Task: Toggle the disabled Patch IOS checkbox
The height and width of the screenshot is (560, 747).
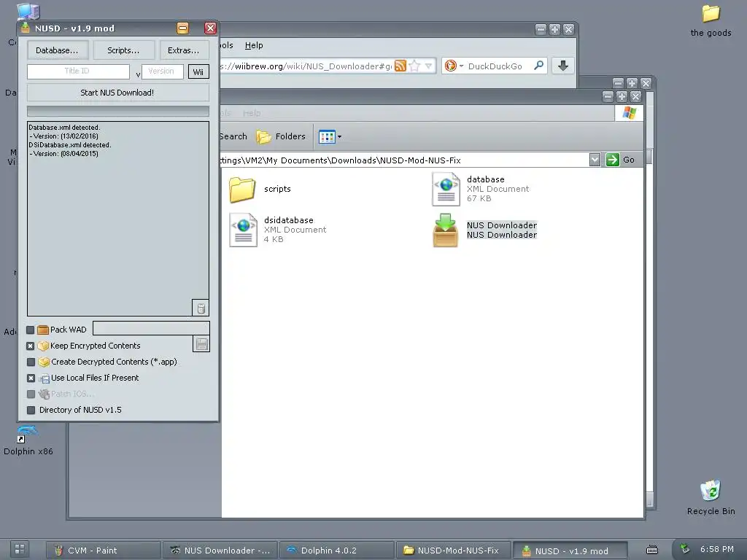Action: coord(31,394)
